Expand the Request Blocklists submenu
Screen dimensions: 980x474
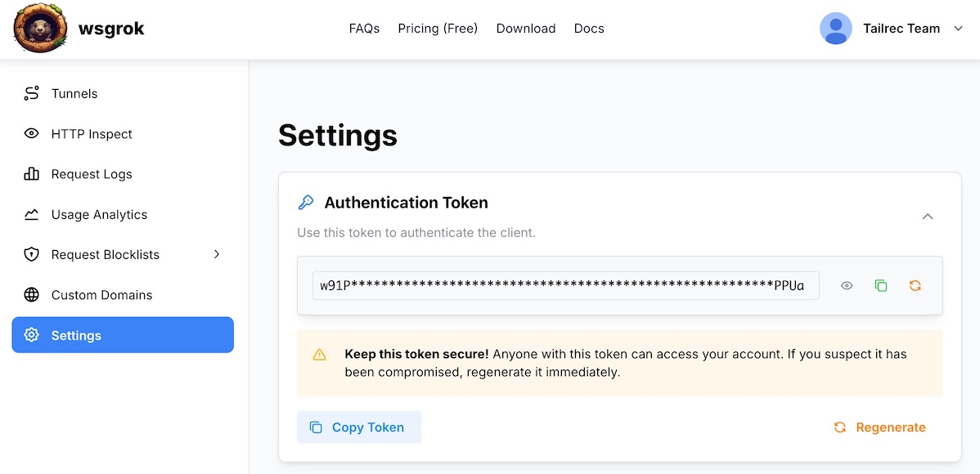[217, 254]
